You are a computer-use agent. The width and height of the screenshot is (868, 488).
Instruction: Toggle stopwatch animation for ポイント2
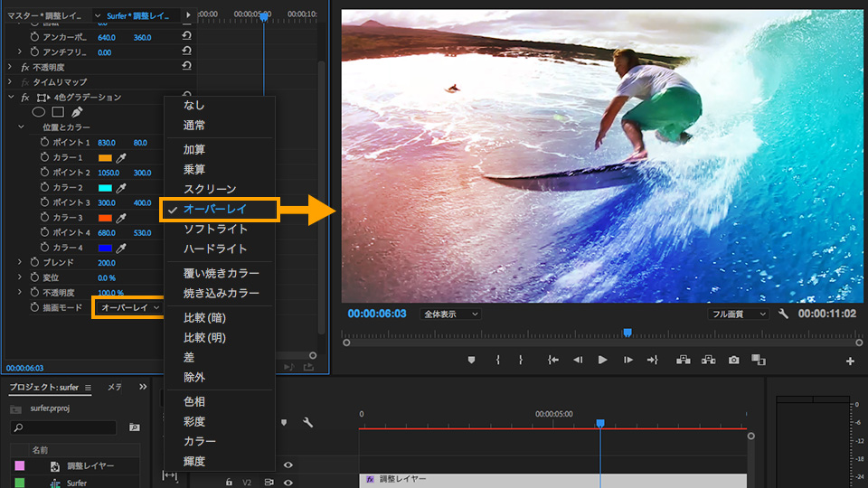(x=45, y=172)
